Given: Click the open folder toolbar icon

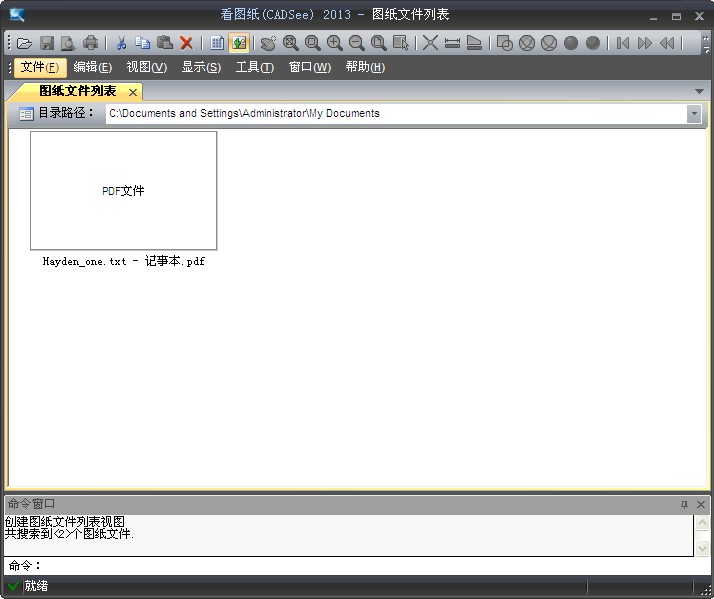Looking at the screenshot, I should point(24,43).
